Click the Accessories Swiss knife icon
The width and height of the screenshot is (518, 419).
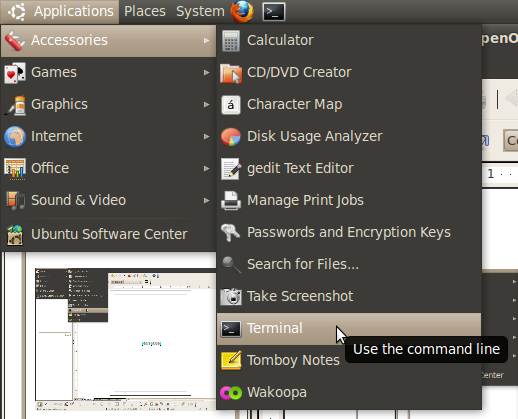click(14, 41)
